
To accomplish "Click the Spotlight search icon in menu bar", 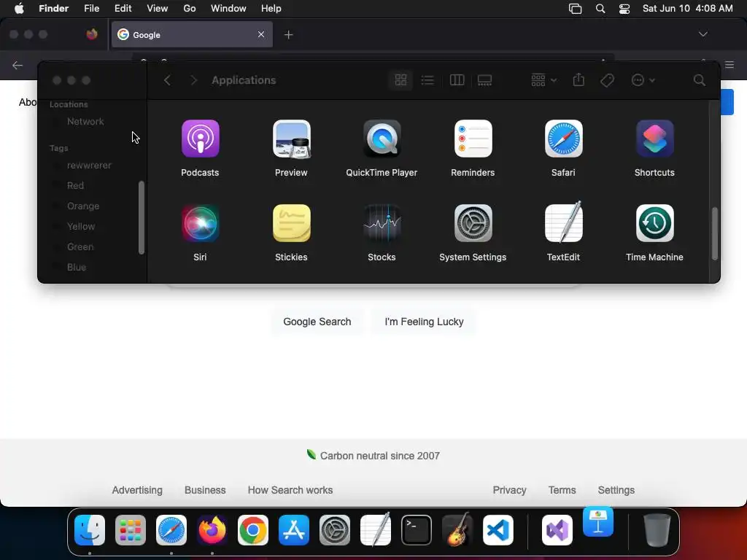I will [600, 9].
